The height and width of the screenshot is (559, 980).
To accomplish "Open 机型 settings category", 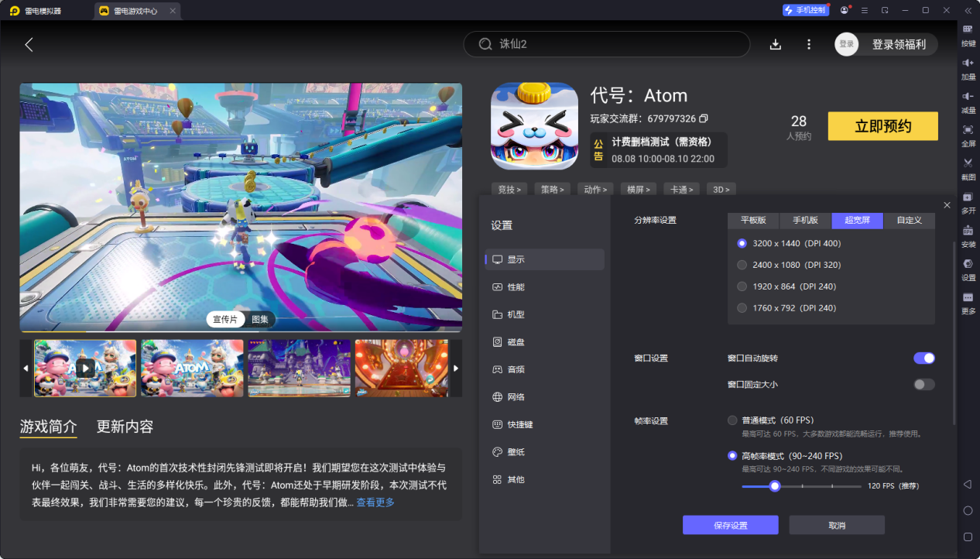I will [x=544, y=314].
